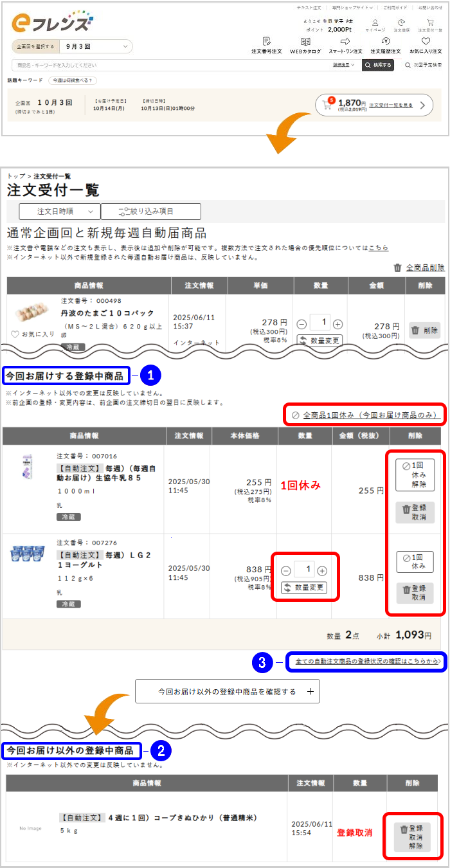Click the マイページ person icon
This screenshot has height=868, width=450.
tap(375, 23)
